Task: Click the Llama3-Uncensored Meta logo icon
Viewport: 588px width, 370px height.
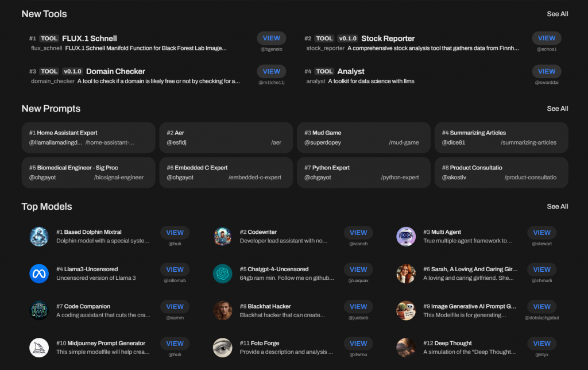Action: pyautogui.click(x=39, y=273)
